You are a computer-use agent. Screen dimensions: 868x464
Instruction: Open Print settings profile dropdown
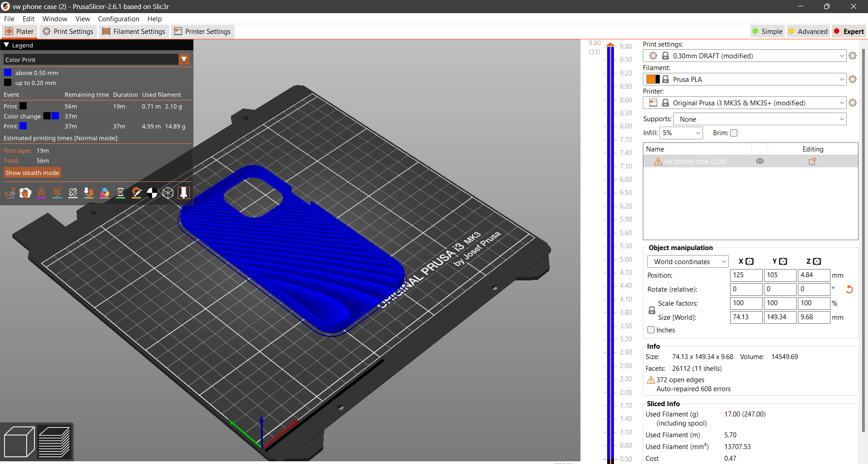pos(745,56)
